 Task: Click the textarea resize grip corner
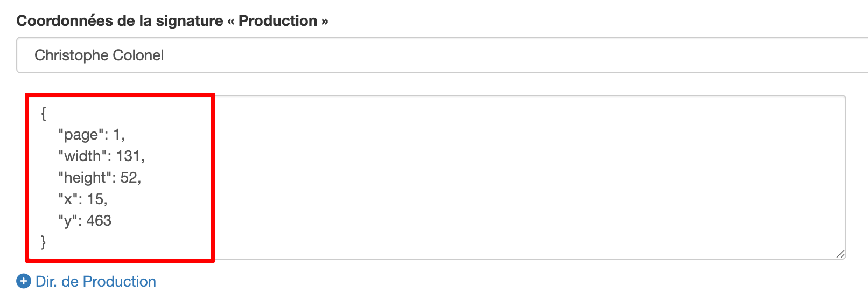840,254
